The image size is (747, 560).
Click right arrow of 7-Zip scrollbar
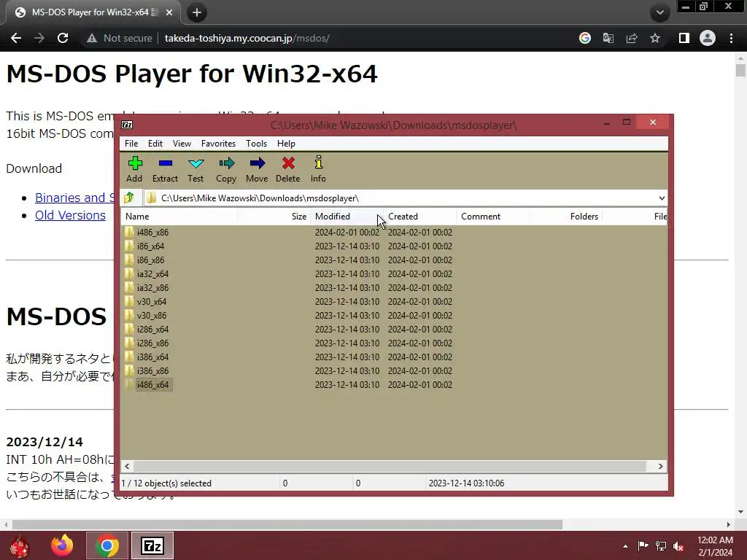[x=660, y=466]
